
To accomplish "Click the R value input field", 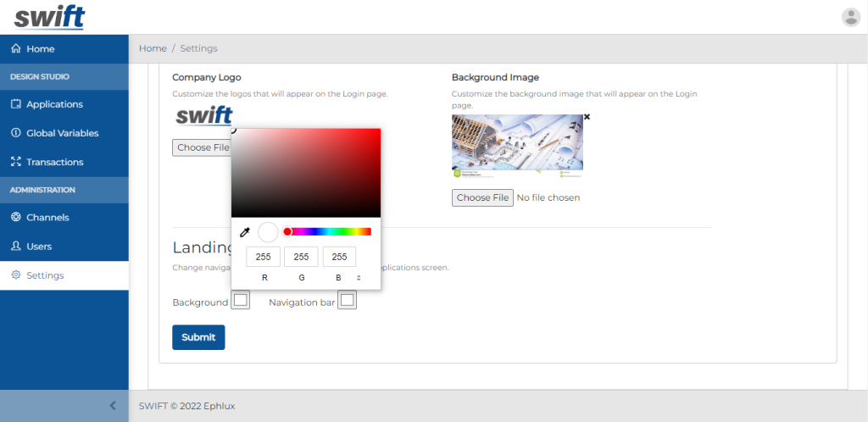I will (x=264, y=257).
